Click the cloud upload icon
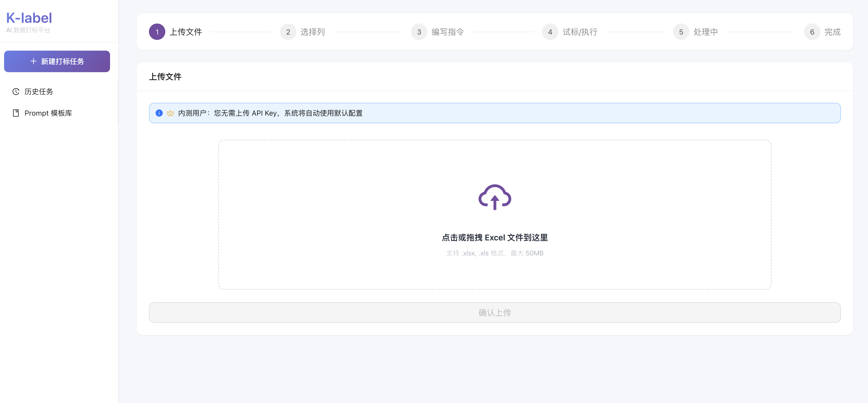 coord(495,197)
